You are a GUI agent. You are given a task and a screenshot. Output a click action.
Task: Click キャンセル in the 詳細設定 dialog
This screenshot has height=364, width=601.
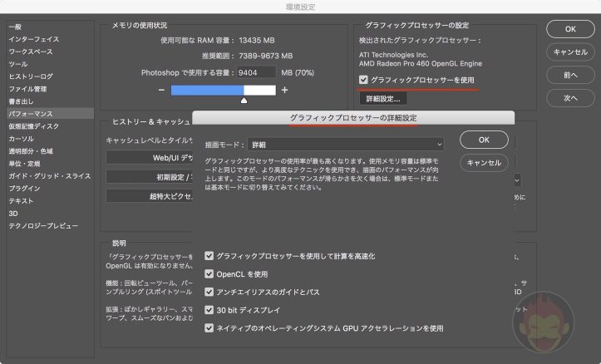tap(484, 163)
